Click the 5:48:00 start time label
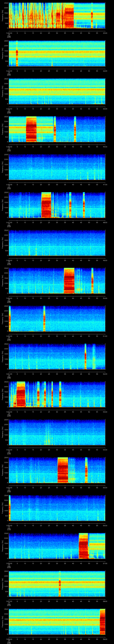The height and width of the screenshot is (644, 114). pos(9,260)
